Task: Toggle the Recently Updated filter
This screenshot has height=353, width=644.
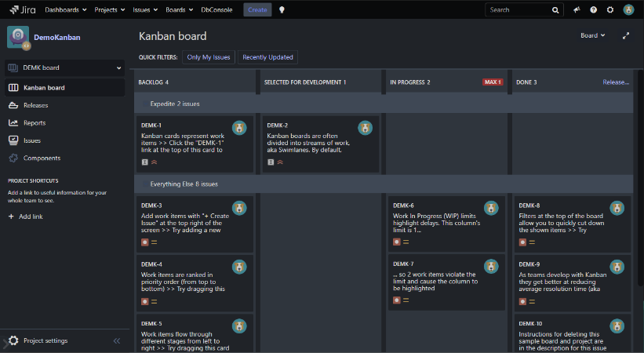Action: point(267,57)
